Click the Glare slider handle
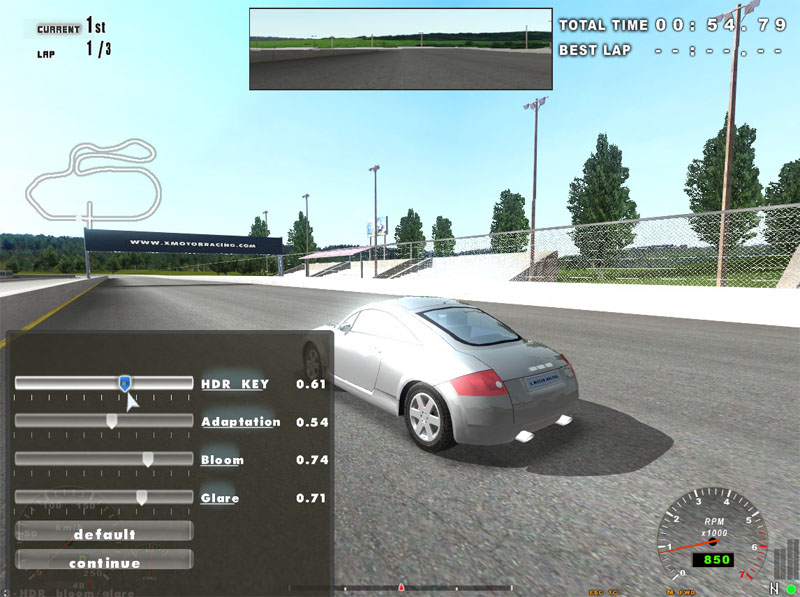Image resolution: width=800 pixels, height=597 pixels. pos(142,497)
